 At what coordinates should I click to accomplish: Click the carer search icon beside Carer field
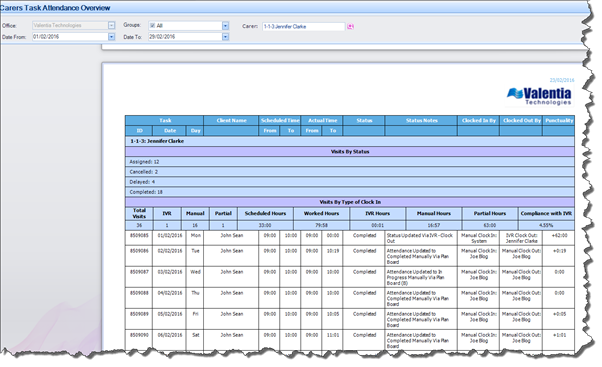350,26
